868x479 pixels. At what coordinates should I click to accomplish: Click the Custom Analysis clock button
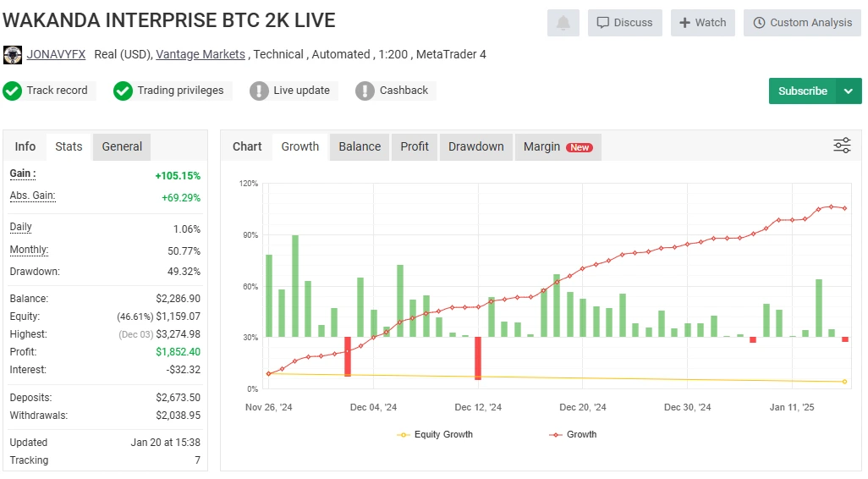point(802,23)
